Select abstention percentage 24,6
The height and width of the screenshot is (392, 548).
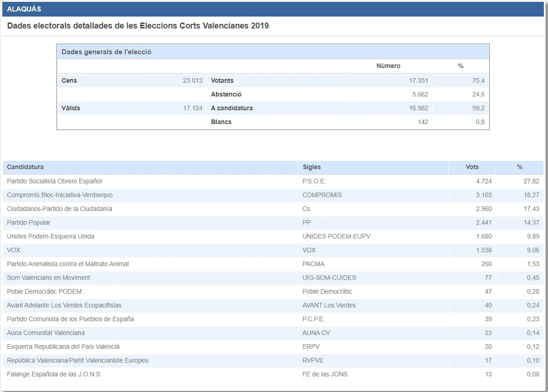pyautogui.click(x=478, y=94)
